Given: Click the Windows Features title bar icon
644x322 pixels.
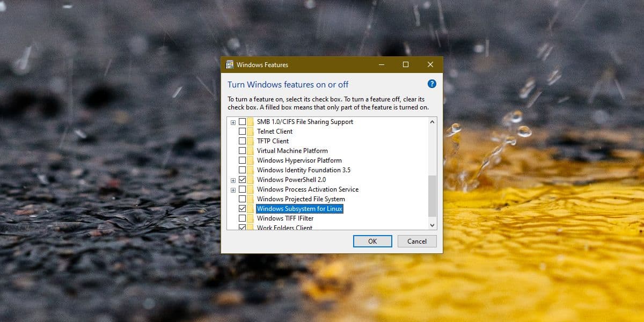Looking at the screenshot, I should (x=230, y=64).
